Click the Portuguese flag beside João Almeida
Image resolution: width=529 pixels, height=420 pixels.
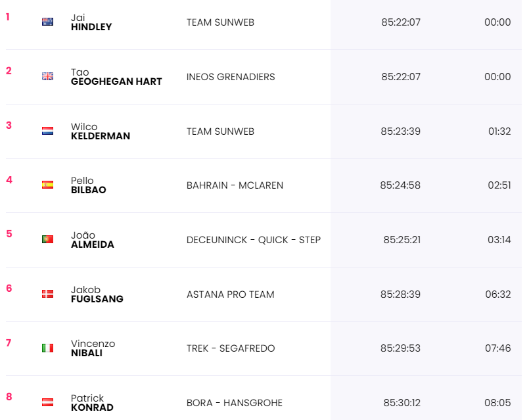[x=47, y=239]
